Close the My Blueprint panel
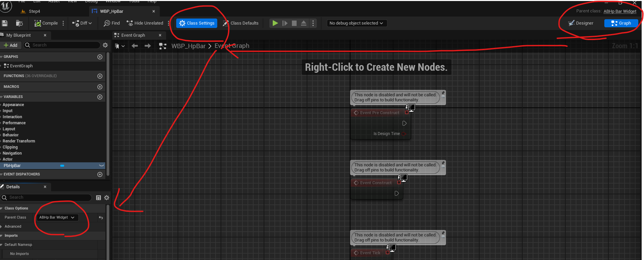This screenshot has height=260, width=644. coord(45,35)
